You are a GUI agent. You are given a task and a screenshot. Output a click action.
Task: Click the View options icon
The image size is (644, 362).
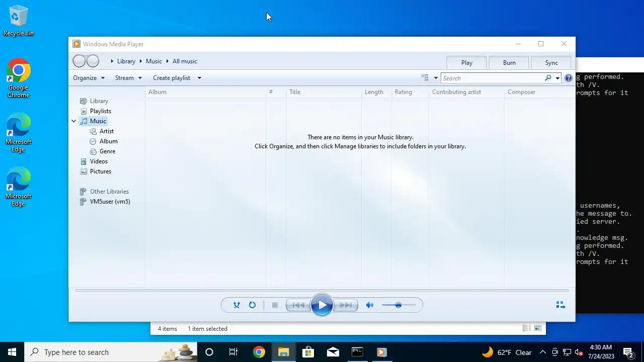tap(425, 78)
